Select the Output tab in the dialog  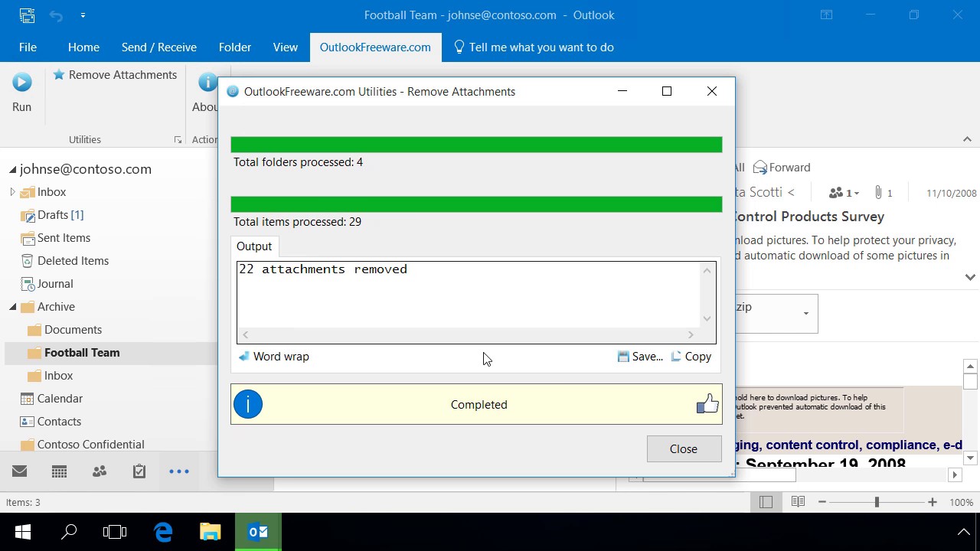pos(254,246)
